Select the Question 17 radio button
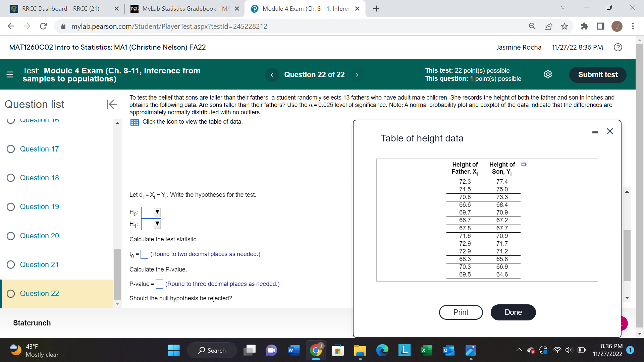Screen dimensions: 644x362 pos(11,149)
